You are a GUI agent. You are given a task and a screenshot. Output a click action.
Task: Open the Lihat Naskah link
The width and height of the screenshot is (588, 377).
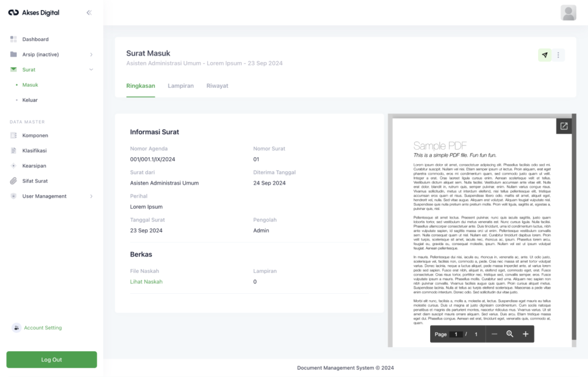coord(146,282)
